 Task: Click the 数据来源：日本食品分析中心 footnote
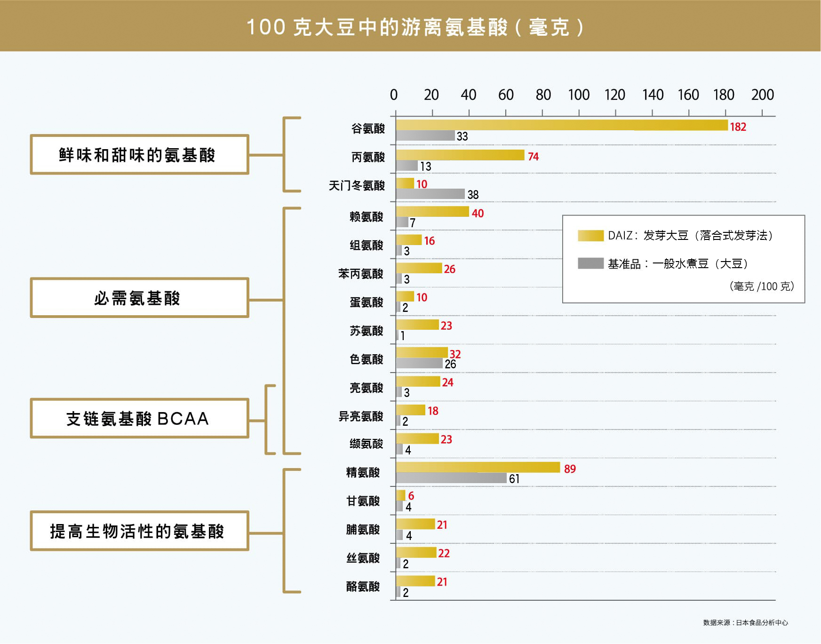pyautogui.click(x=745, y=623)
